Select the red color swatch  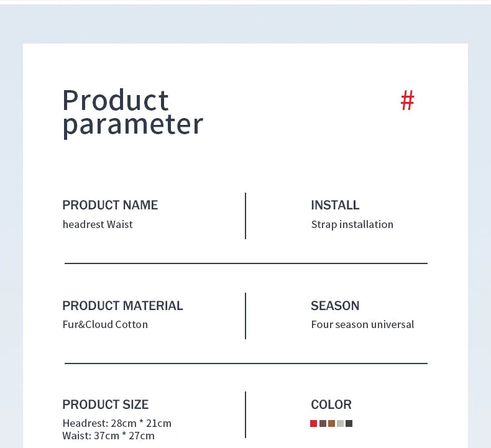[x=314, y=424]
